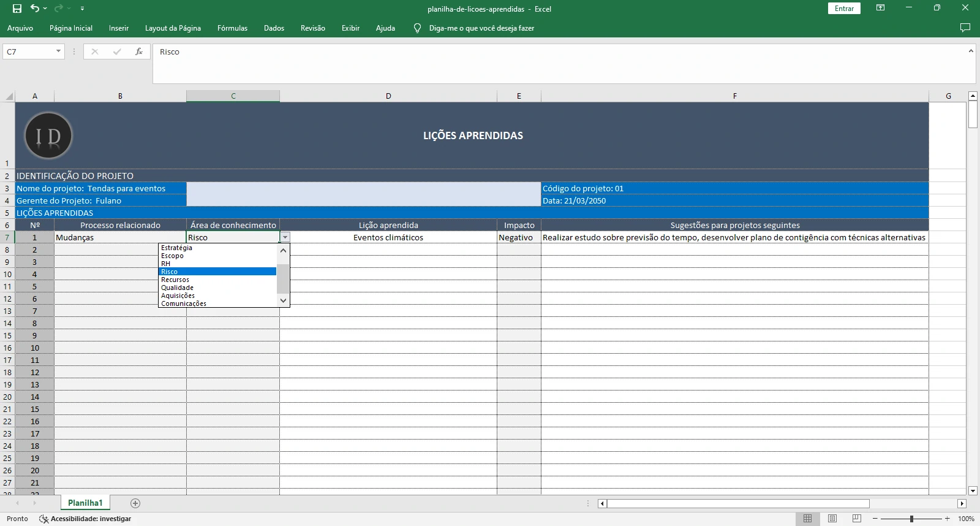The width and height of the screenshot is (980, 526).
Task: Click the Save icon in title bar
Action: (x=17, y=9)
